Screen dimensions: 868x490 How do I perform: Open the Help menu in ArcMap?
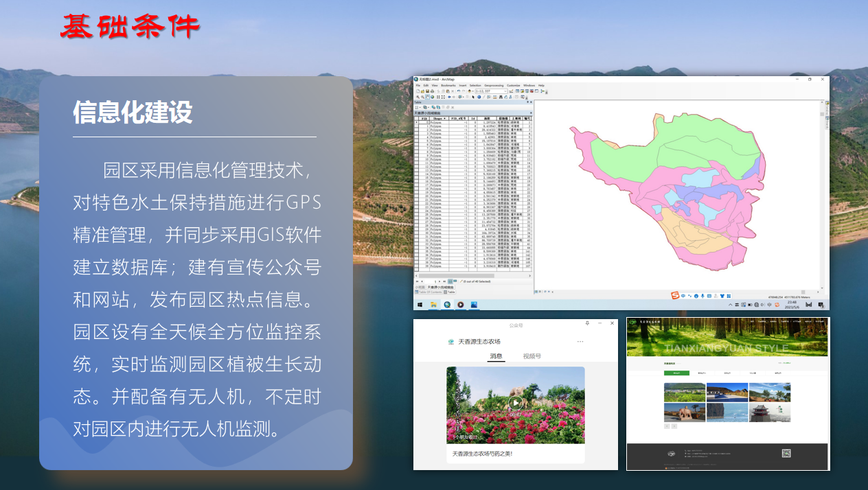[x=541, y=86]
